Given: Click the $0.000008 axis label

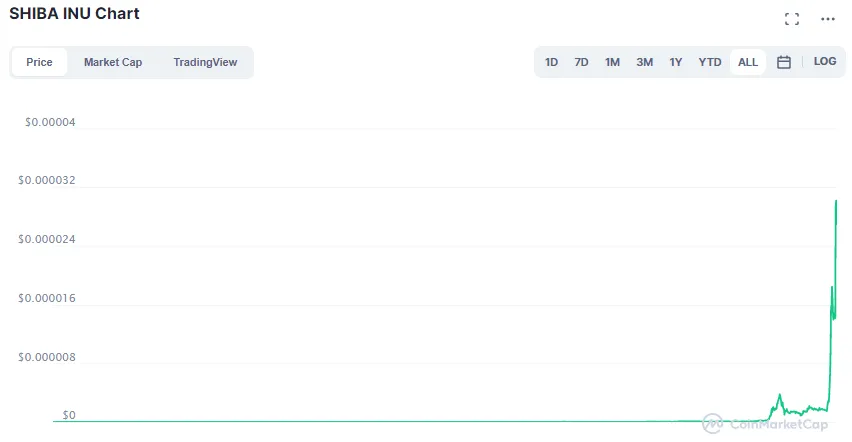Looking at the screenshot, I should 47,357.
